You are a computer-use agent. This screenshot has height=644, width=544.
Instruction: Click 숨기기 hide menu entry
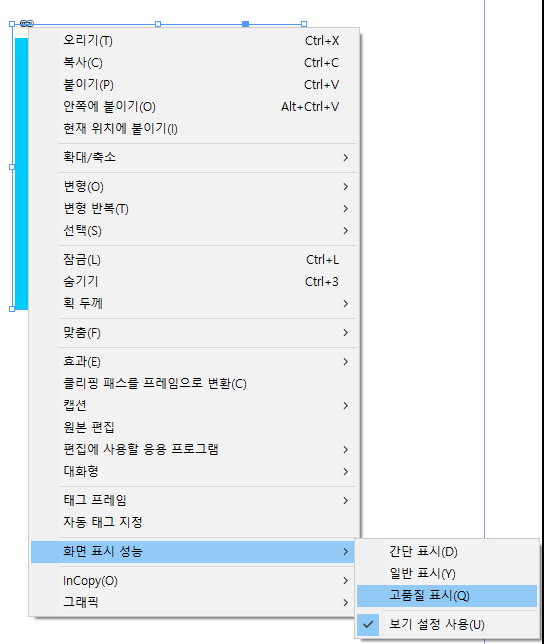pyautogui.click(x=193, y=282)
